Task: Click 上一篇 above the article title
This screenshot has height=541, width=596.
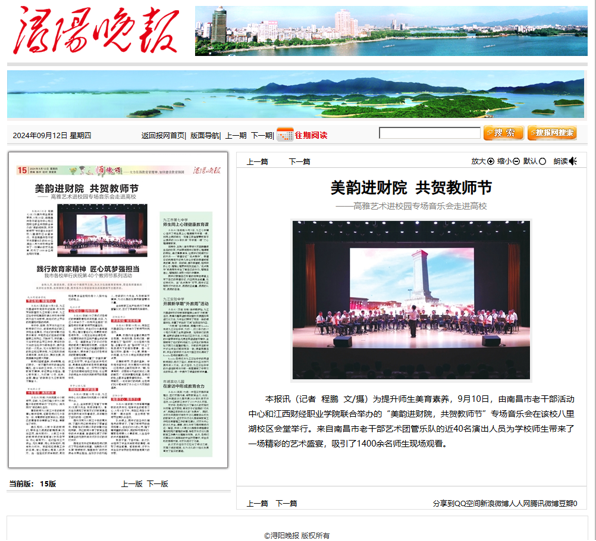Action: (x=257, y=162)
